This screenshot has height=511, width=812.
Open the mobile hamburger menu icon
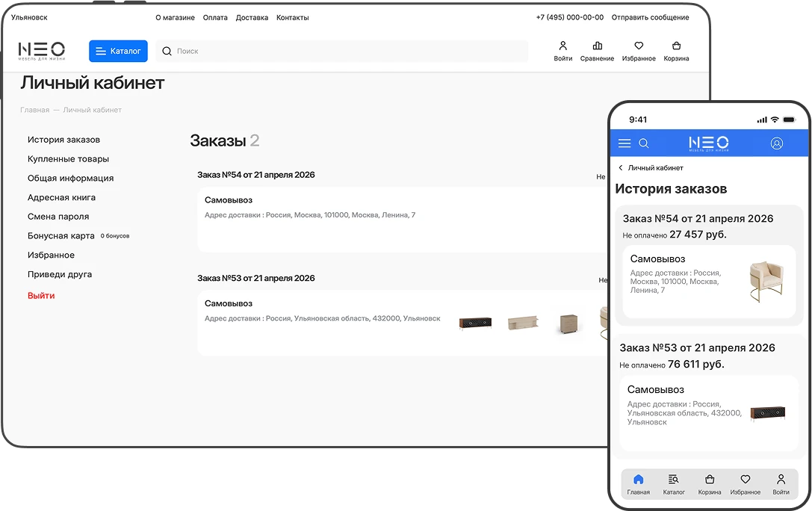pos(625,143)
